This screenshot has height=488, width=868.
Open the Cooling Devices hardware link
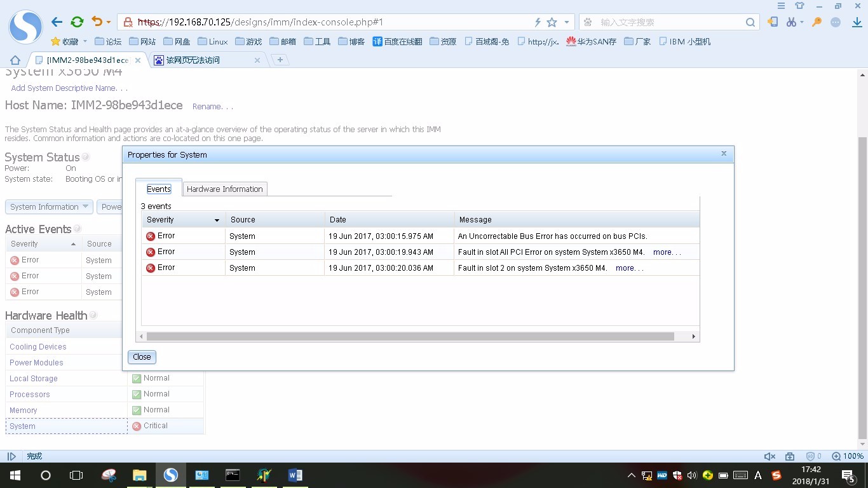pyautogui.click(x=38, y=347)
